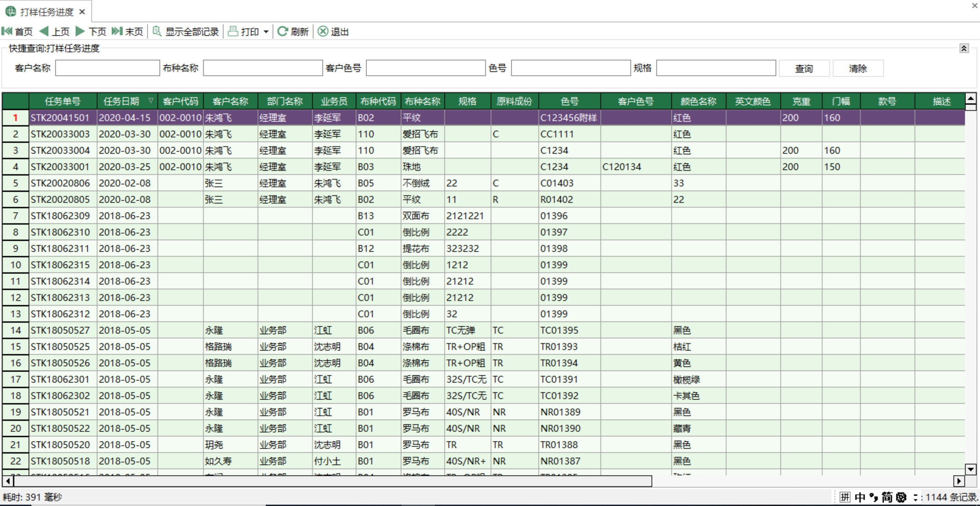
Task: Click vertical scrollbar down arrow
Action: pyautogui.click(x=971, y=470)
